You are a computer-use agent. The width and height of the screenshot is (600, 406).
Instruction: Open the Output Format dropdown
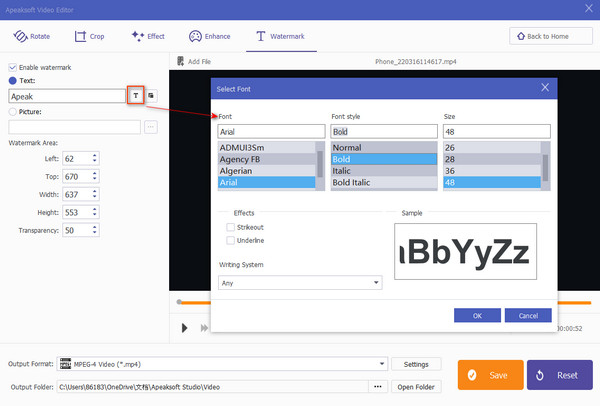[222, 364]
